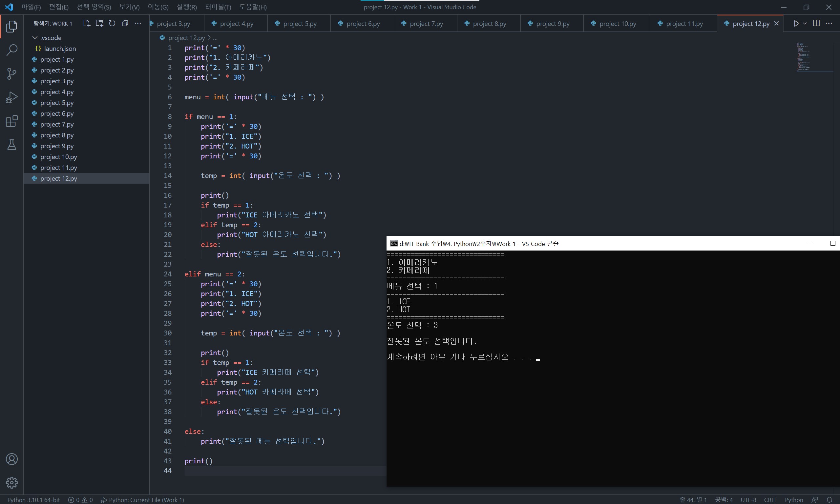
Task: Open the Testing flask icon view
Action: 11,145
